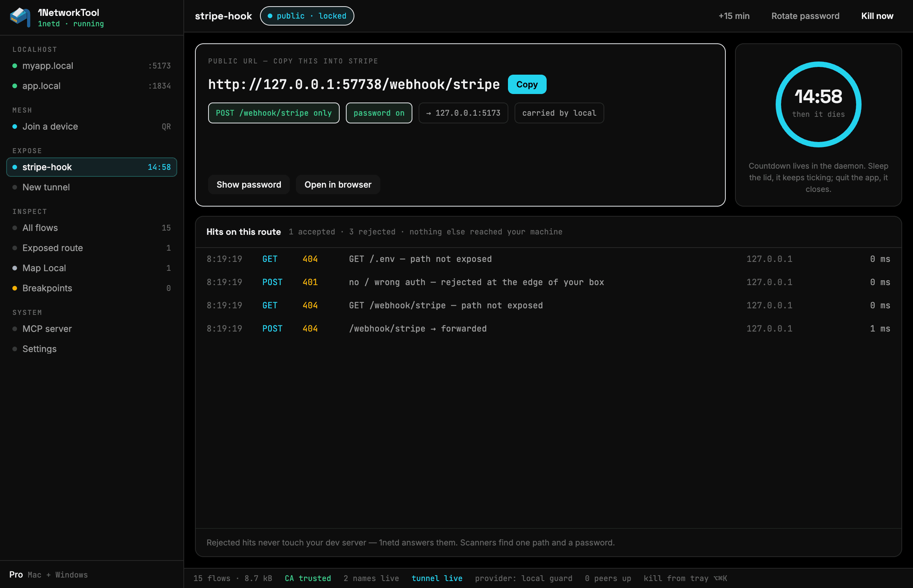Select the POST 401 wrong auth row

tap(548, 282)
